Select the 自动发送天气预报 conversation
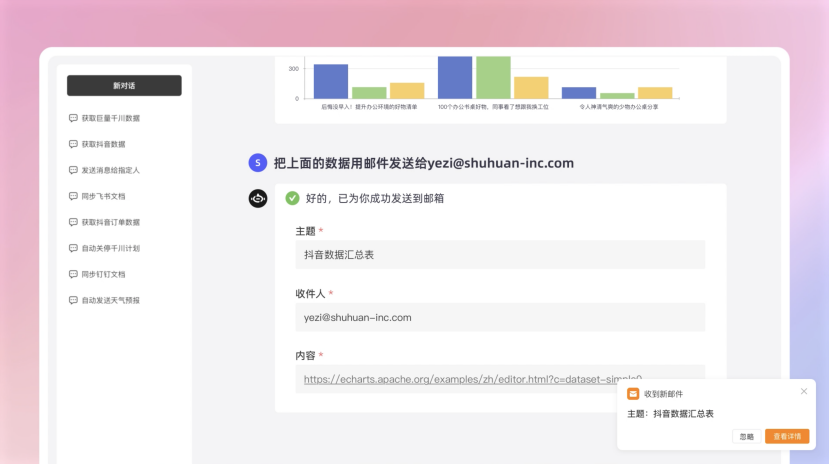The width and height of the screenshot is (829, 465). click(x=110, y=300)
